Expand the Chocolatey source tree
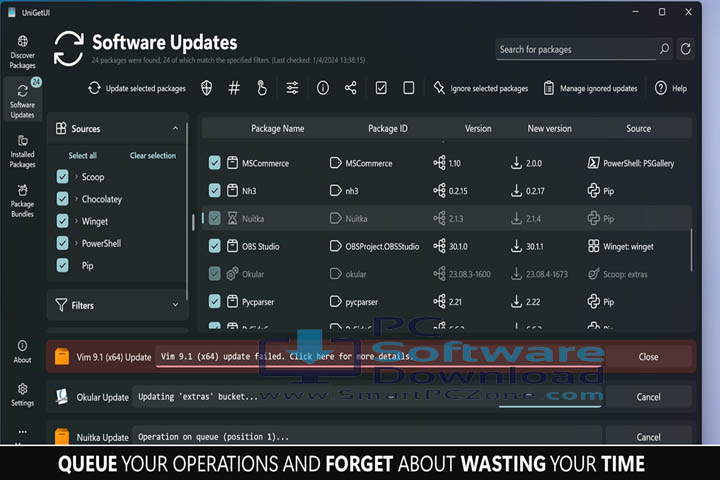 point(76,198)
